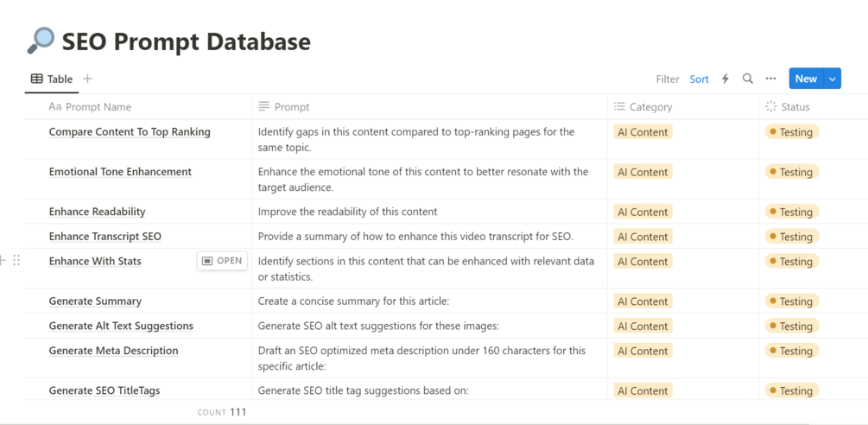Image resolution: width=868 pixels, height=425 pixels.
Task: Open the three-dot more options menu
Action: pos(771,79)
